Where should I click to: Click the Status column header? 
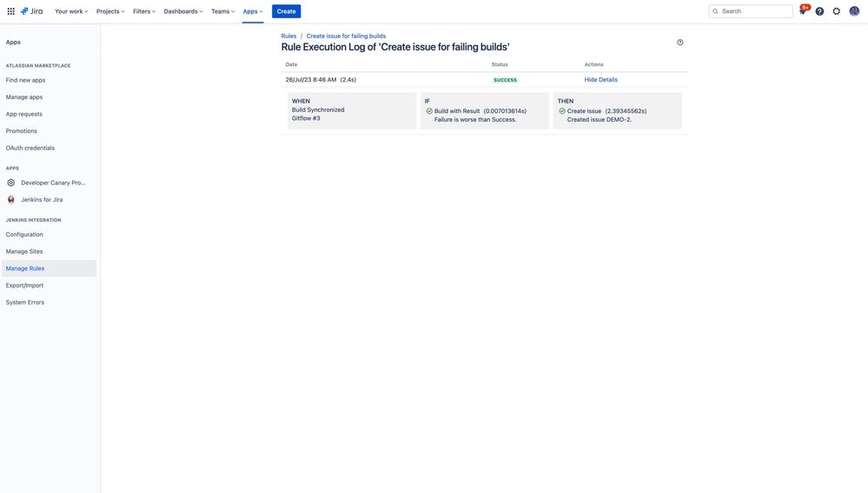click(500, 64)
